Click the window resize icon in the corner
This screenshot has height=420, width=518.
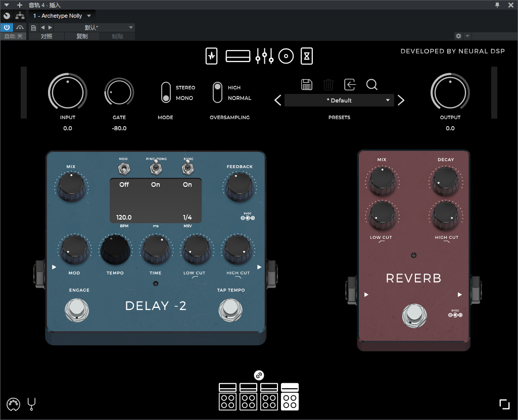(504, 404)
